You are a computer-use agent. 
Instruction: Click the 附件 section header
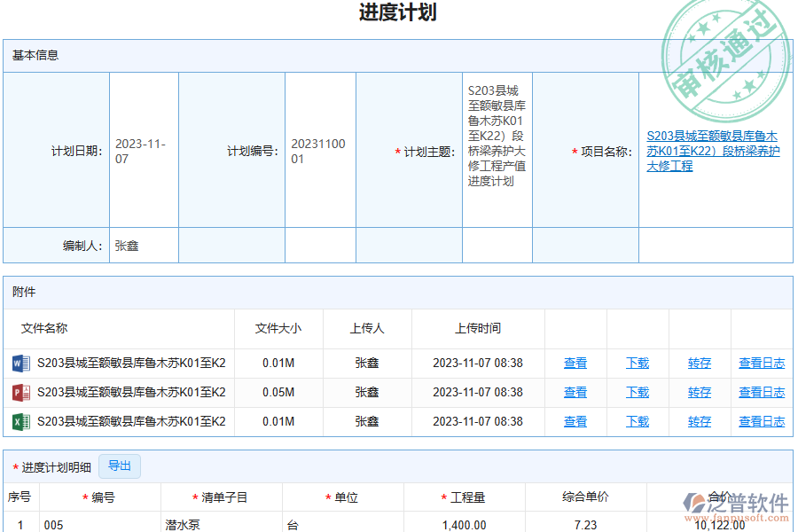point(23,292)
